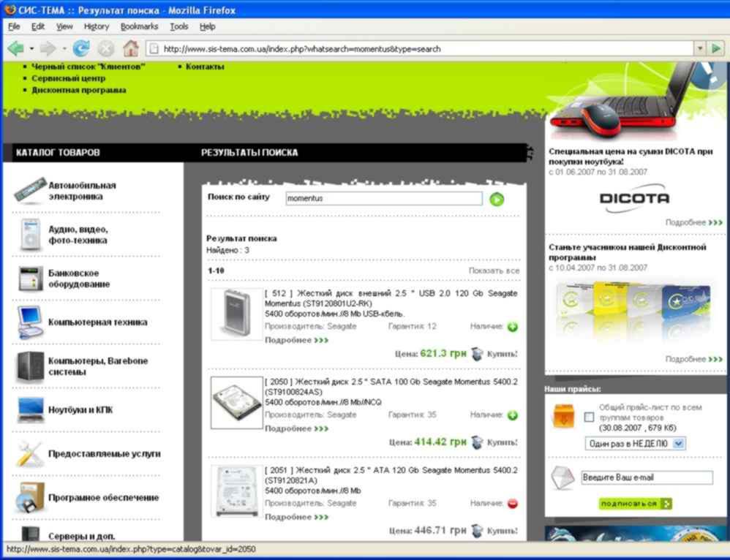Expand the address bar URL dropdown

pyautogui.click(x=699, y=49)
